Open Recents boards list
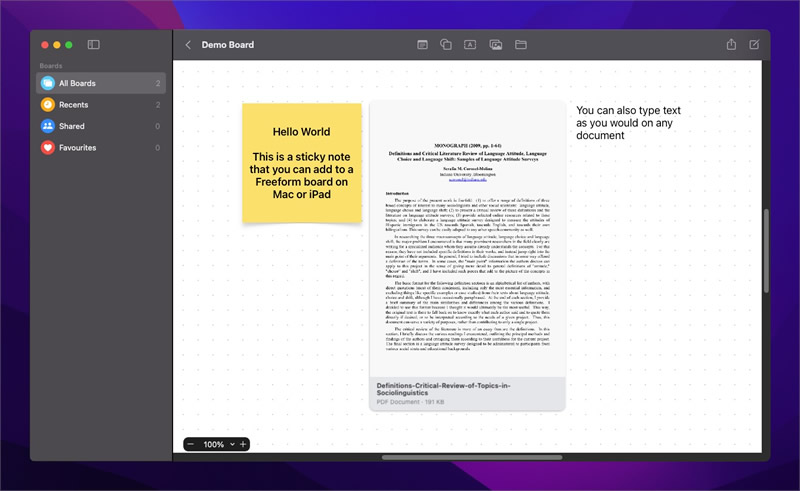The image size is (800, 491). tap(101, 105)
